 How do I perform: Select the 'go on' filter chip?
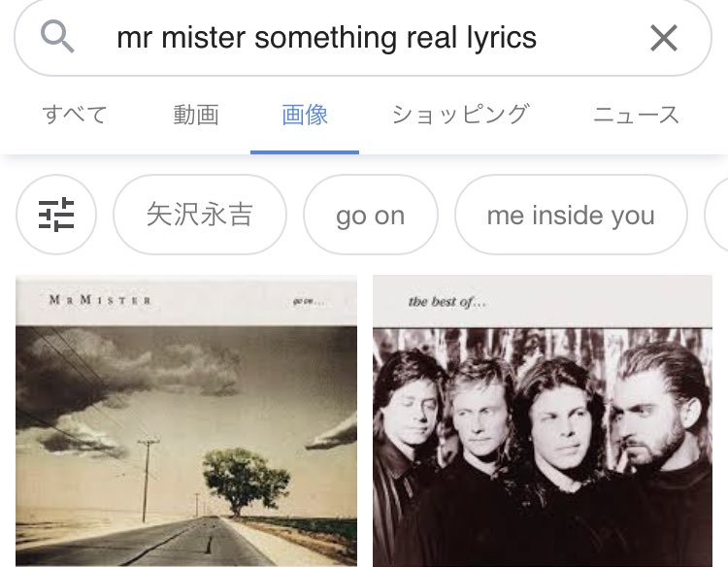click(371, 215)
